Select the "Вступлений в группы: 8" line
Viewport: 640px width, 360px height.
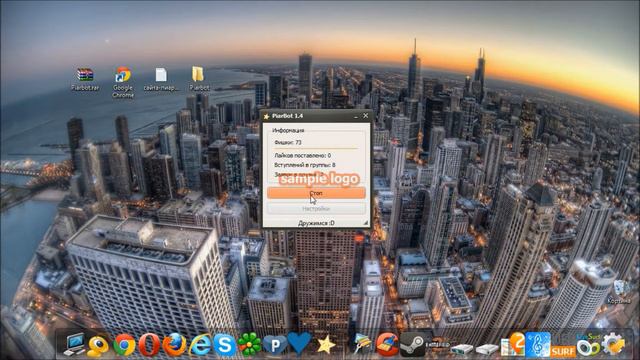tap(304, 165)
